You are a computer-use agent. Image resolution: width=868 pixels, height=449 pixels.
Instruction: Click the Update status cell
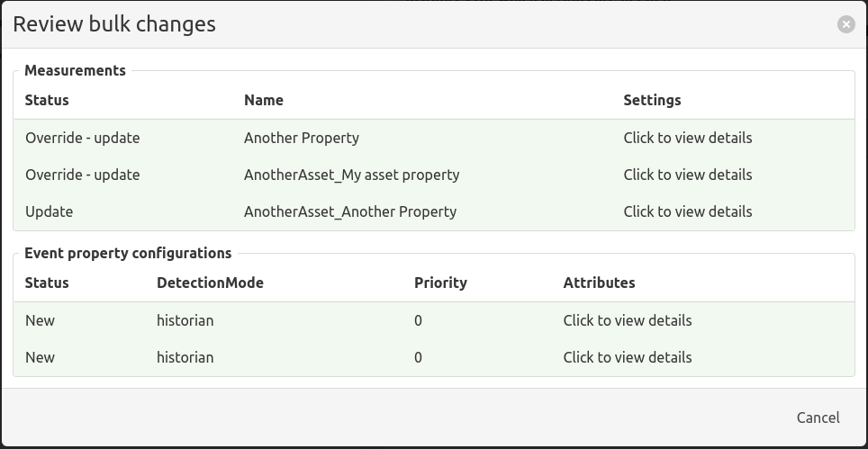(49, 211)
